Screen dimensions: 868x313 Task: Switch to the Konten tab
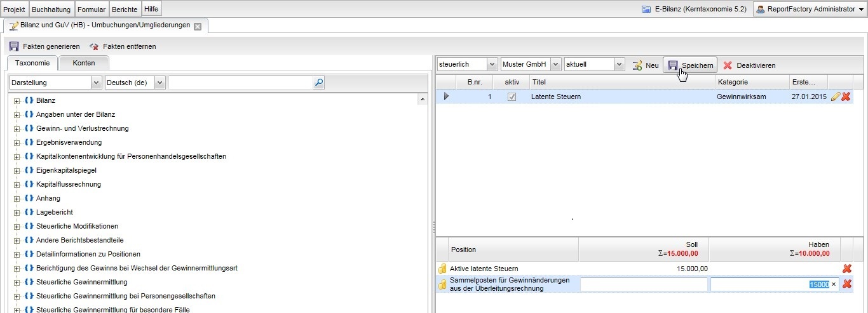(84, 63)
